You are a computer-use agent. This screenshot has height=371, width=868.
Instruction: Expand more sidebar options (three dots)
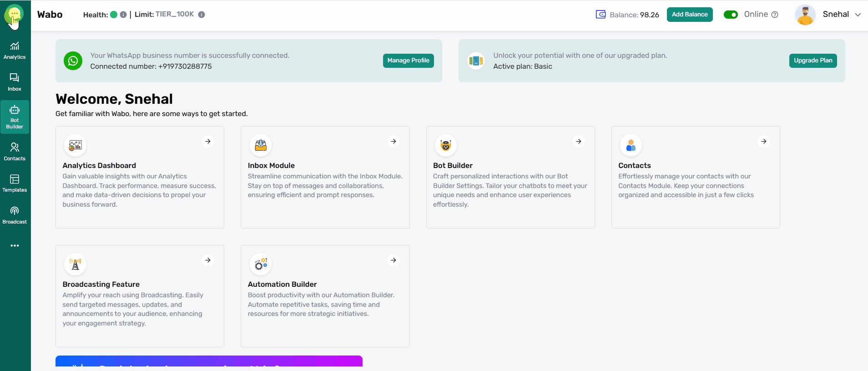coord(15,246)
